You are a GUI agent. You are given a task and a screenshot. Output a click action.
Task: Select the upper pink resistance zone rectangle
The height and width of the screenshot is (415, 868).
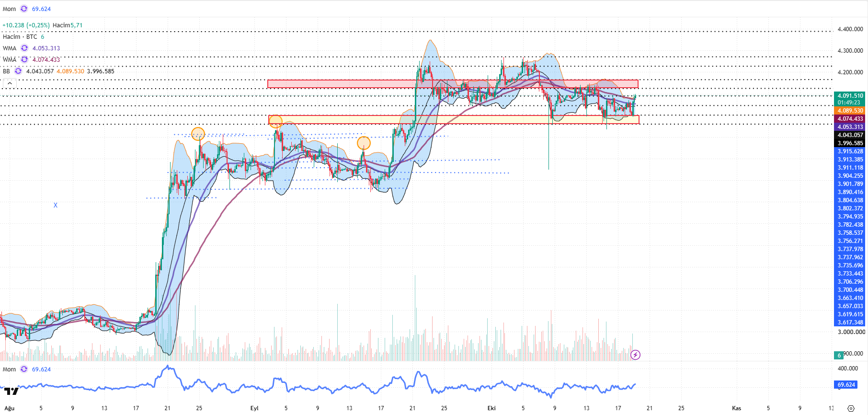point(453,84)
